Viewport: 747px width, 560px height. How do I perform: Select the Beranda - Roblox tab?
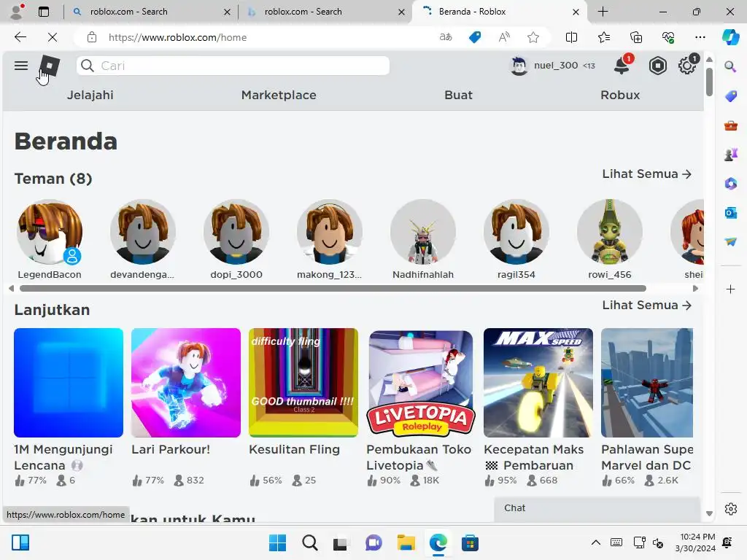[x=499, y=12]
